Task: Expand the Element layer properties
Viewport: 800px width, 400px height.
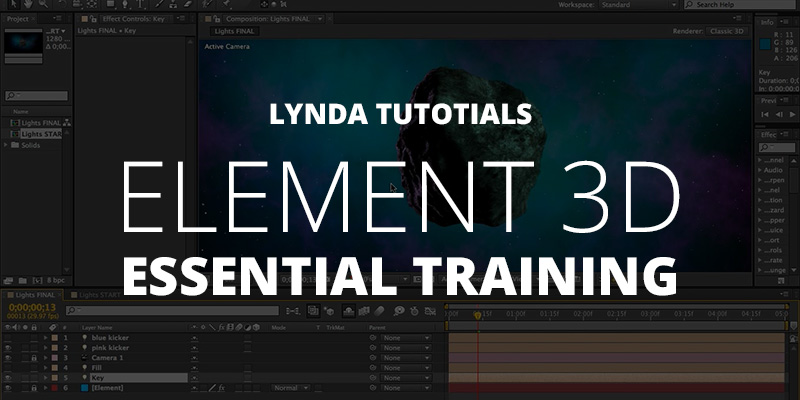Action: point(45,388)
